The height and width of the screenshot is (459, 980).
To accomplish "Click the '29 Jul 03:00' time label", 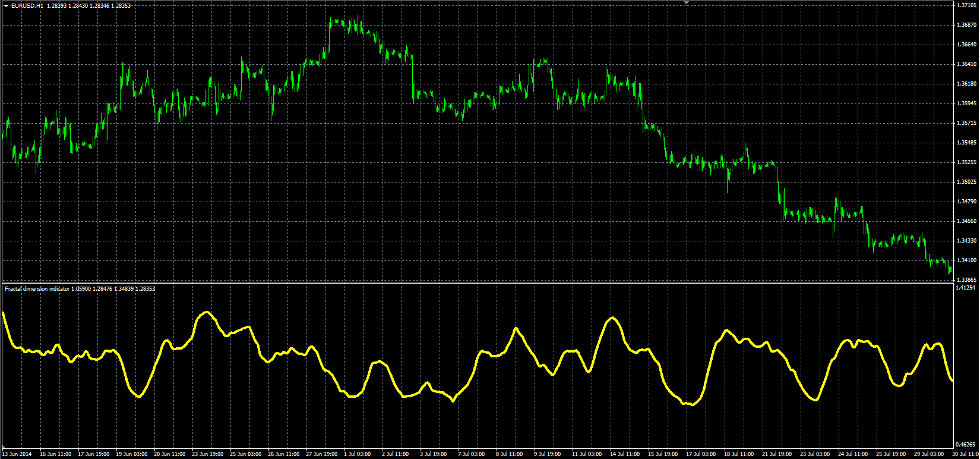I will pos(930,454).
